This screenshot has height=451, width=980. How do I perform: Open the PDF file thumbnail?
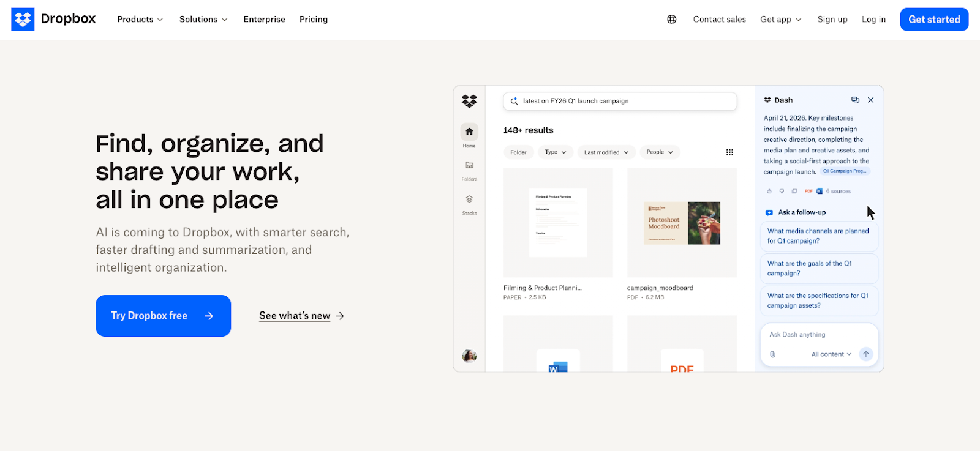tap(682, 343)
